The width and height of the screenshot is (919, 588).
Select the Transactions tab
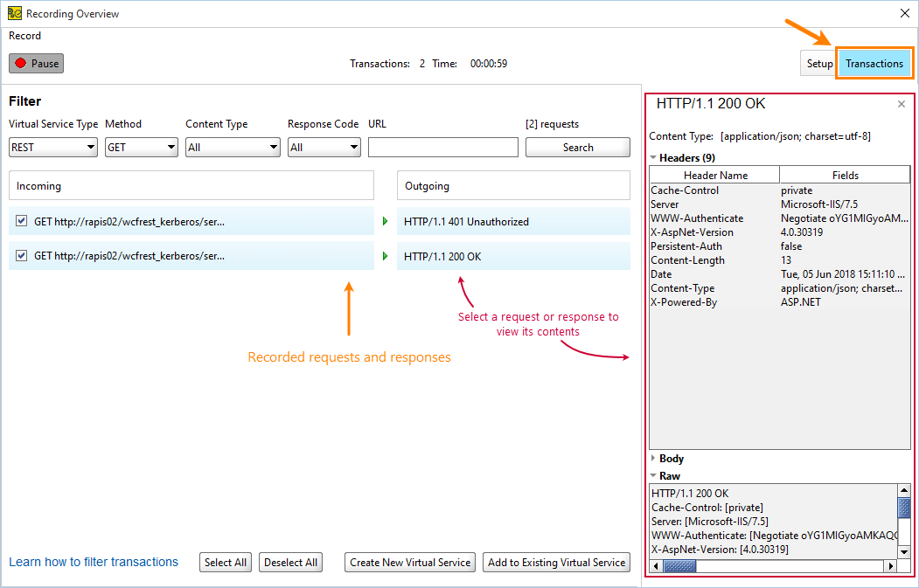(874, 63)
